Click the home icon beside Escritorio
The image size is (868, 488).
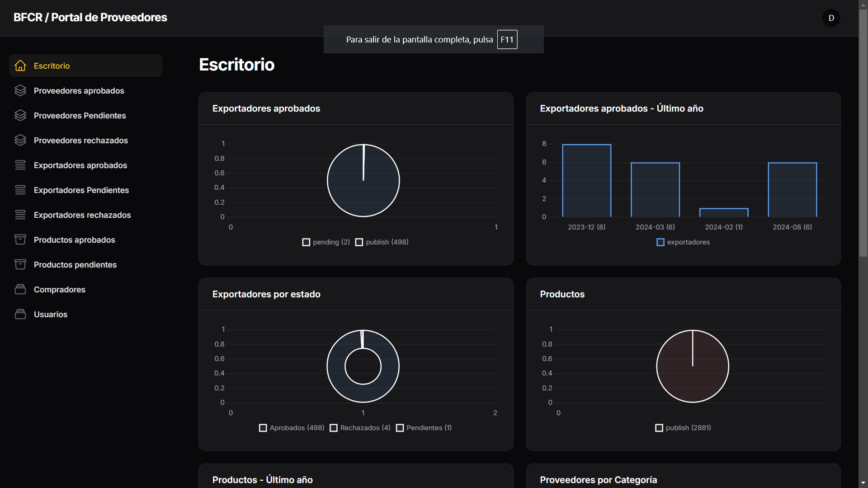20,66
